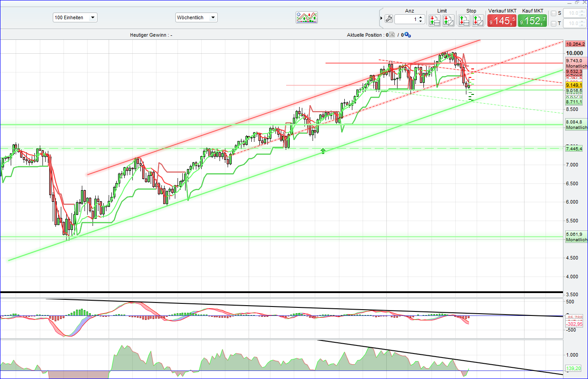This screenshot has width=588, height=379.
Task: Enable the T checkbox
Action: point(553,23)
